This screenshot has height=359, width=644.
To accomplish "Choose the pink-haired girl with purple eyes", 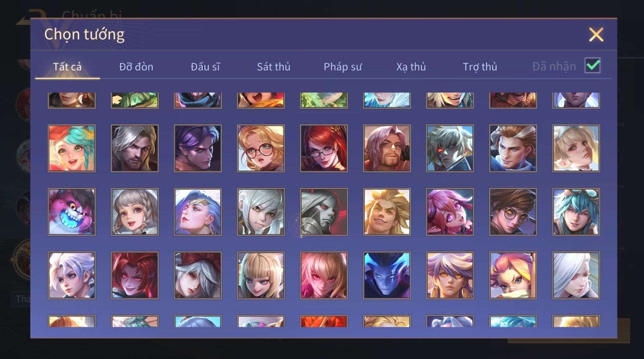I will click(x=450, y=212).
